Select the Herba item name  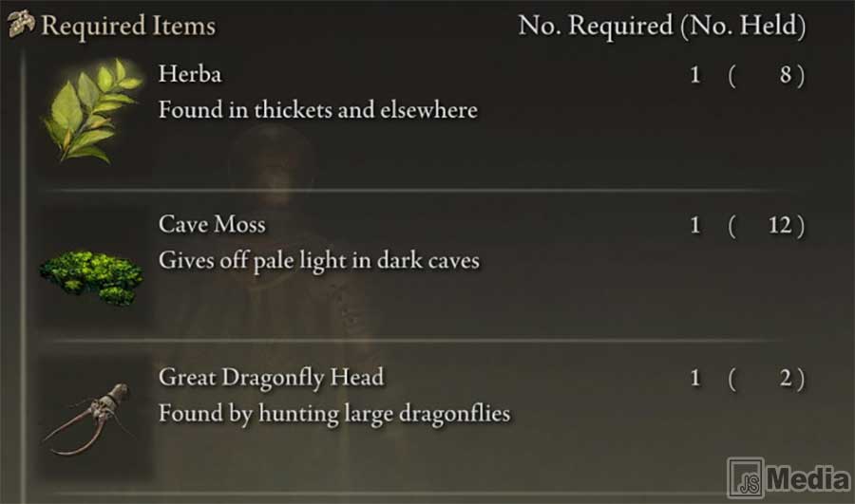190,74
